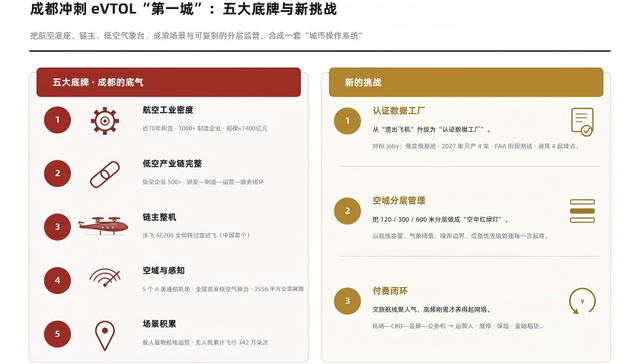
Task: Click the line with 1000+ 制造企业
Action: point(205,128)
